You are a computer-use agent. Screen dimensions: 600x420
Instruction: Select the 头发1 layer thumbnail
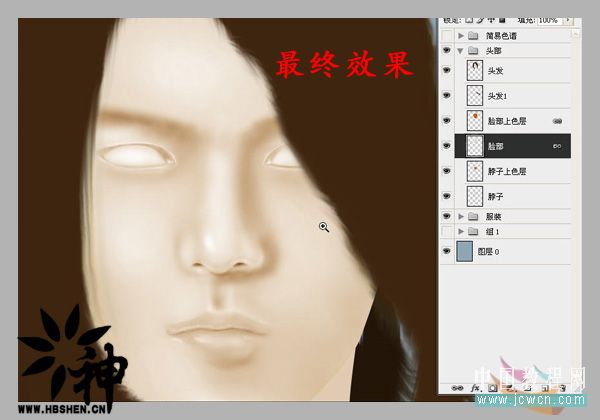point(475,96)
